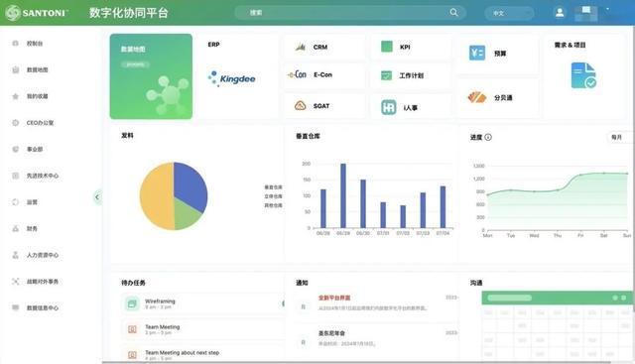Click the person icon beside 人力资源中心
This screenshot has height=364, width=635.
pyautogui.click(x=16, y=255)
